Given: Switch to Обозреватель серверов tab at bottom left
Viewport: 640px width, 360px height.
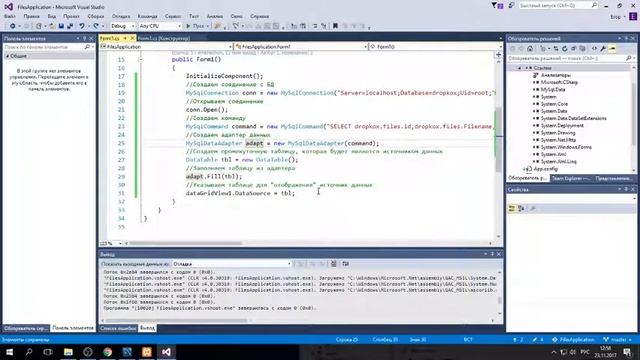Looking at the screenshot, I should pos(26,328).
